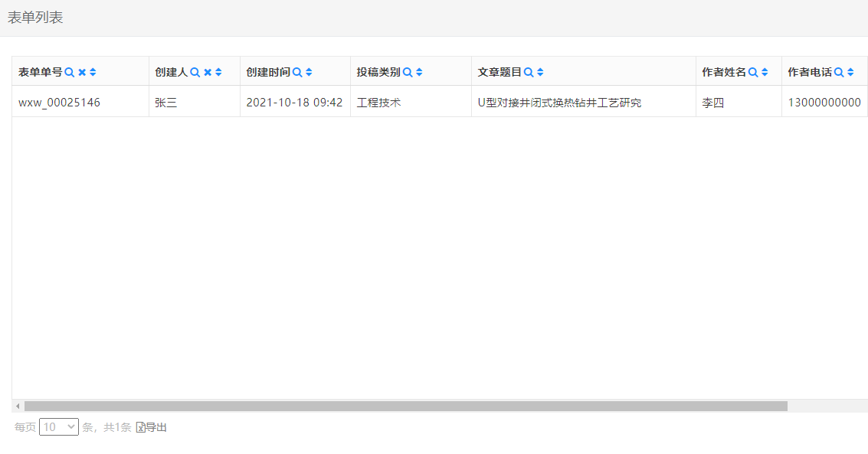Viewport: 868px width, 454px height.
Task: Search by 创建时间 column magnifier icon
Action: (297, 72)
